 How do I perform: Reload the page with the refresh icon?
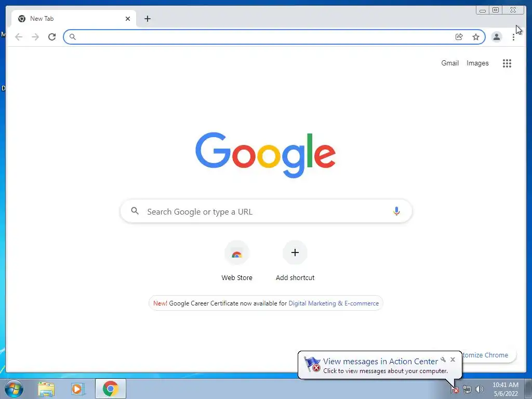tap(52, 37)
